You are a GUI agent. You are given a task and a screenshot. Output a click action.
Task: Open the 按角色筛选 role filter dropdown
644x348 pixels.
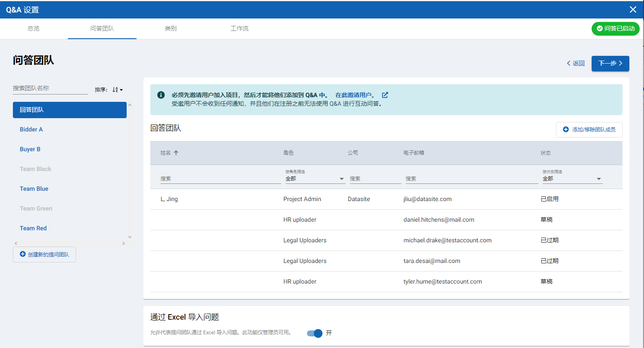coord(315,179)
